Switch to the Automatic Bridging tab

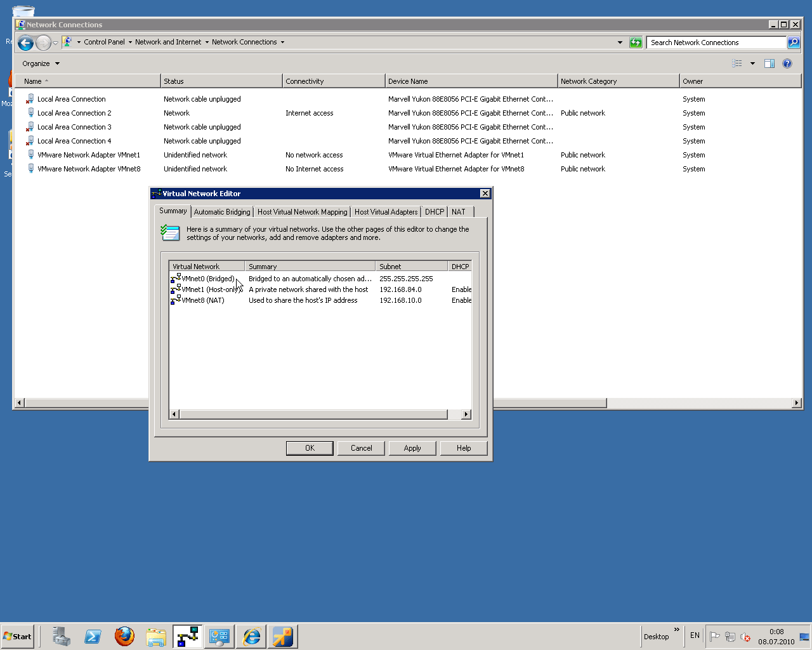[x=222, y=212]
